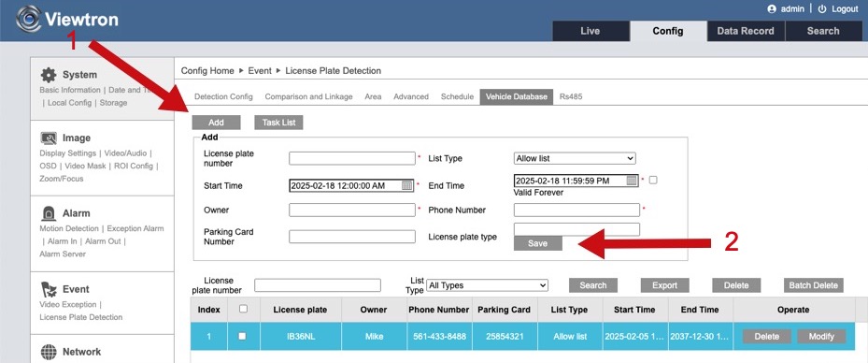Click the Logout power icon
This screenshot has height=363, width=868.
tap(822, 8)
